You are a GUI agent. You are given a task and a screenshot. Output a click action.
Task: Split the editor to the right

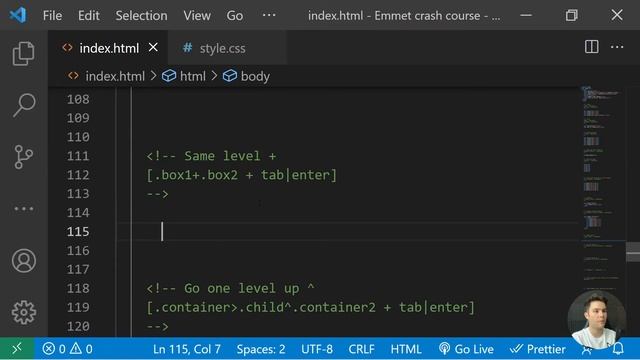coord(591,47)
